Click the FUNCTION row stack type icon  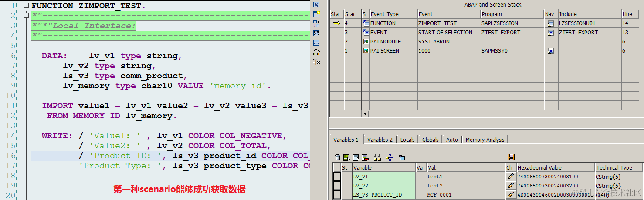click(x=366, y=23)
